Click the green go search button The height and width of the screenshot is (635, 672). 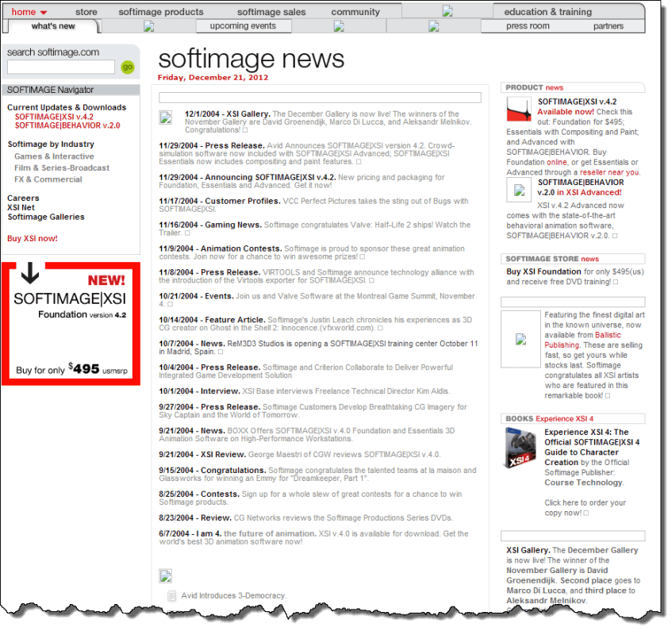pos(128,67)
